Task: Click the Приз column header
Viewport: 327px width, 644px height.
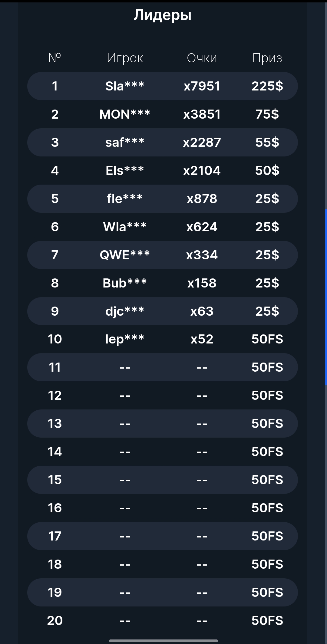Action: coord(267,58)
